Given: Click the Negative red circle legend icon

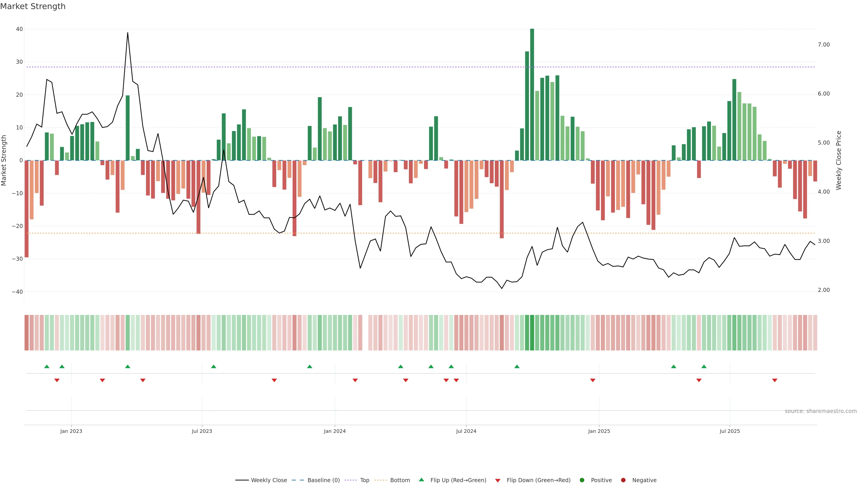Looking at the screenshot, I should (623, 480).
